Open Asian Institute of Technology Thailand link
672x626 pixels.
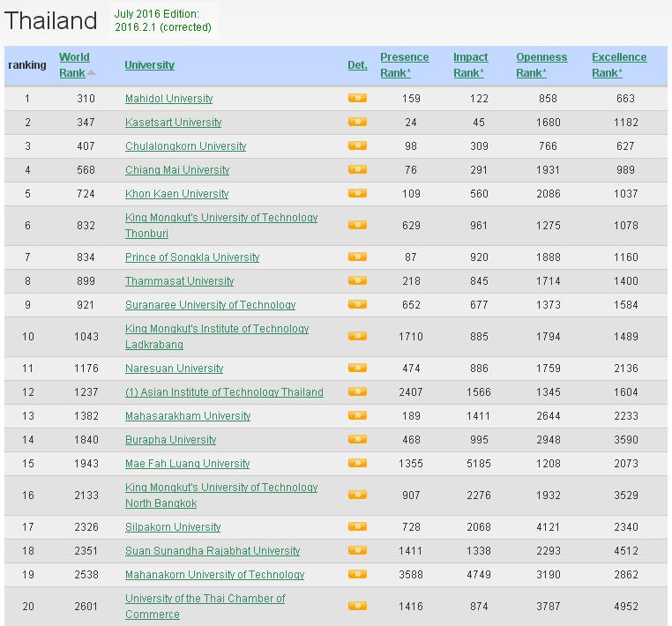[x=224, y=392]
